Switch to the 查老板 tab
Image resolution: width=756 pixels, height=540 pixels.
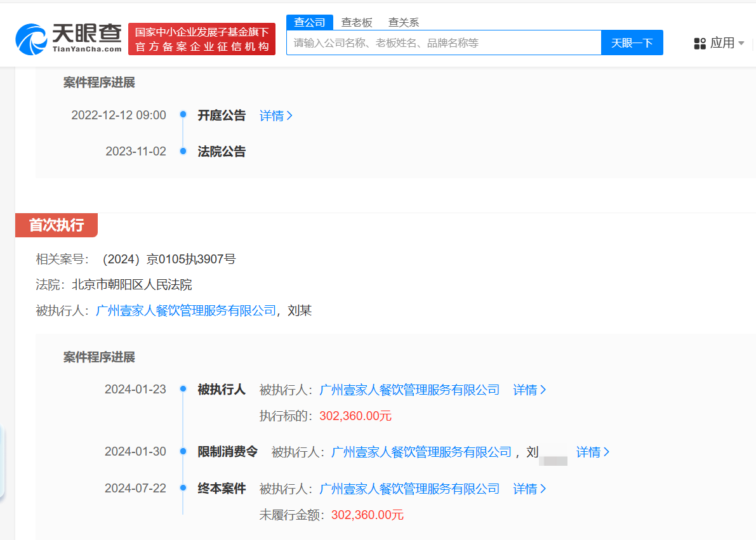click(x=356, y=22)
